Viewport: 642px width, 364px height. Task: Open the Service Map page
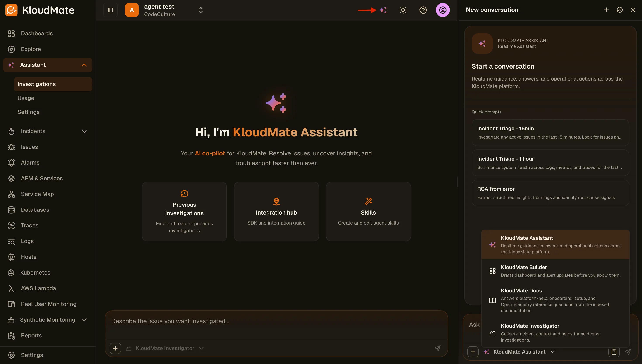[x=48, y=194]
